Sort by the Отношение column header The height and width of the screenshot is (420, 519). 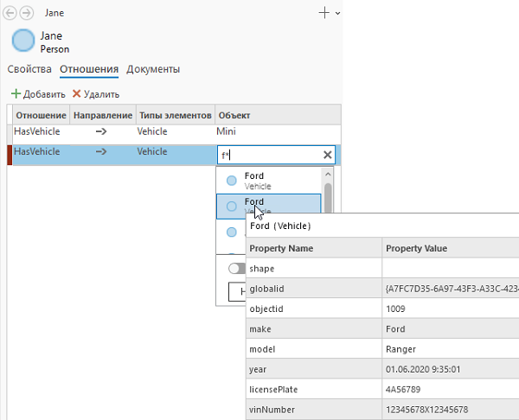[39, 115]
